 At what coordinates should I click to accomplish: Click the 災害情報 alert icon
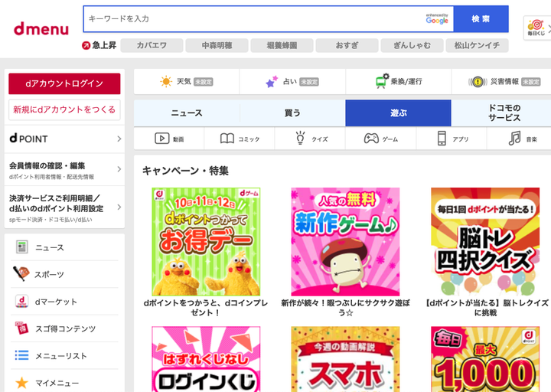pos(478,82)
